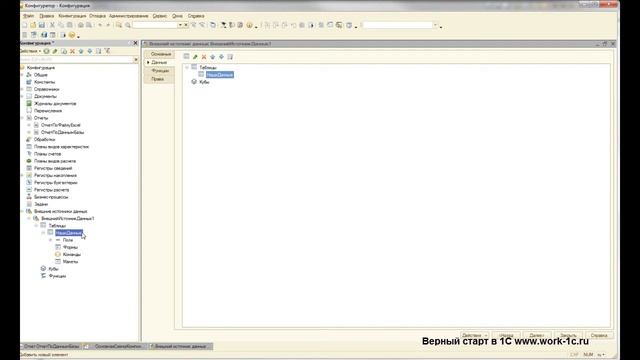Image resolution: width=640 pixels, height=360 pixels.
Task: Select Функции at the bottom of configuration tree
Action: point(57,276)
